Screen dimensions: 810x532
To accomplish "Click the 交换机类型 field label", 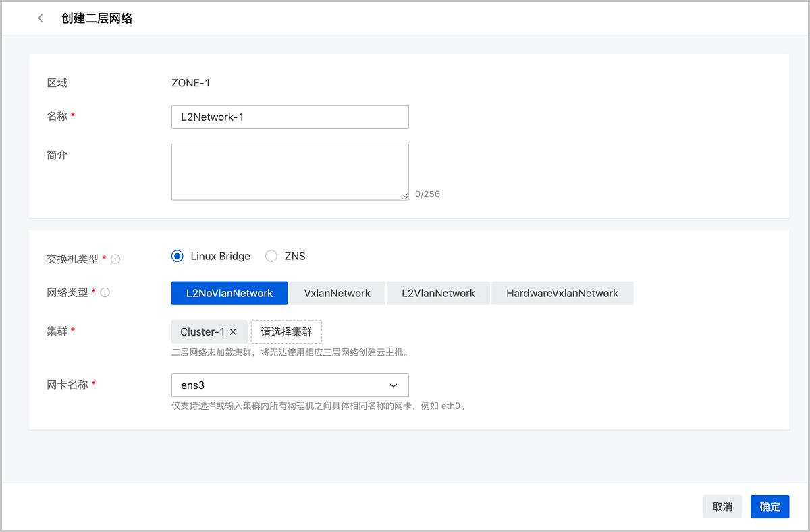I will [72, 259].
